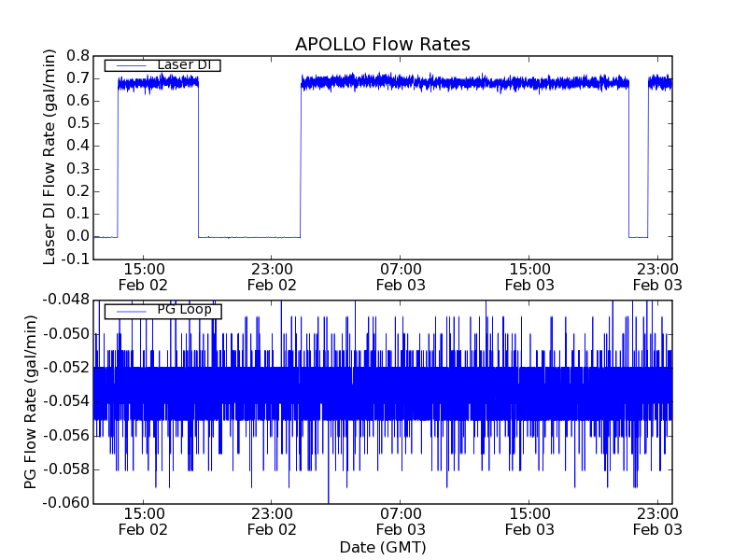Click the 0.0 tick on Laser DI axis
Image resolution: width=747 pixels, height=560 pixels.
coord(78,236)
